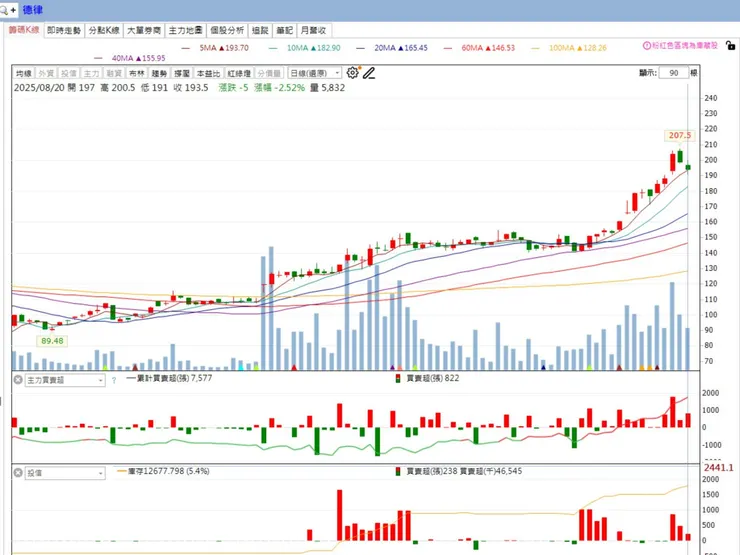The height and width of the screenshot is (555, 740).
Task: Click the 5MA legend value 193.70
Action: tap(237, 48)
